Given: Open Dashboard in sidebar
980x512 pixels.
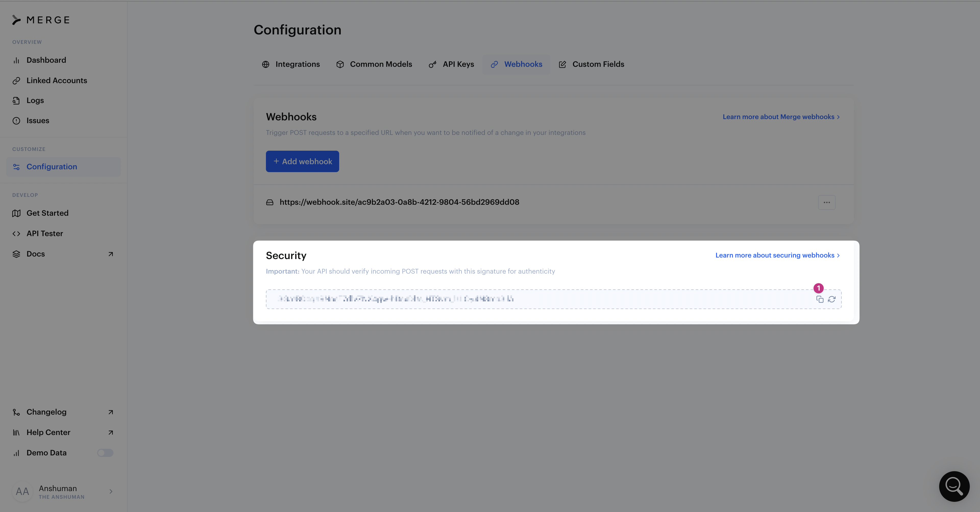Looking at the screenshot, I should click(46, 60).
